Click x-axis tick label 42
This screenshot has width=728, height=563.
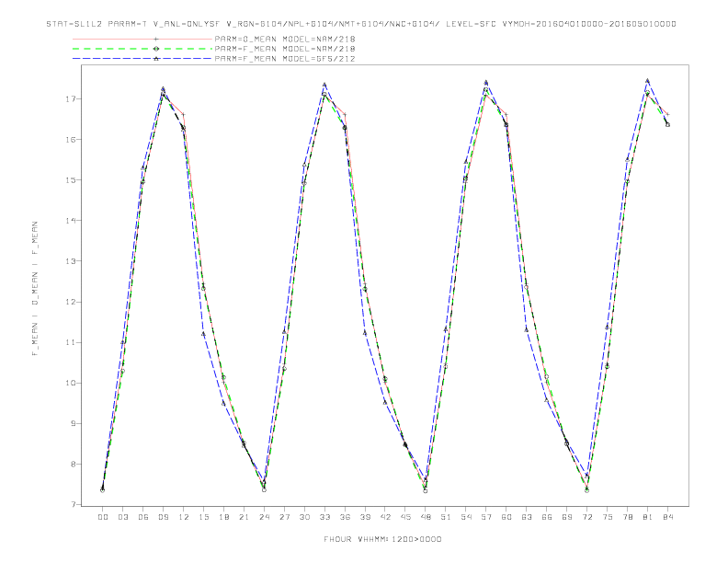pos(385,517)
